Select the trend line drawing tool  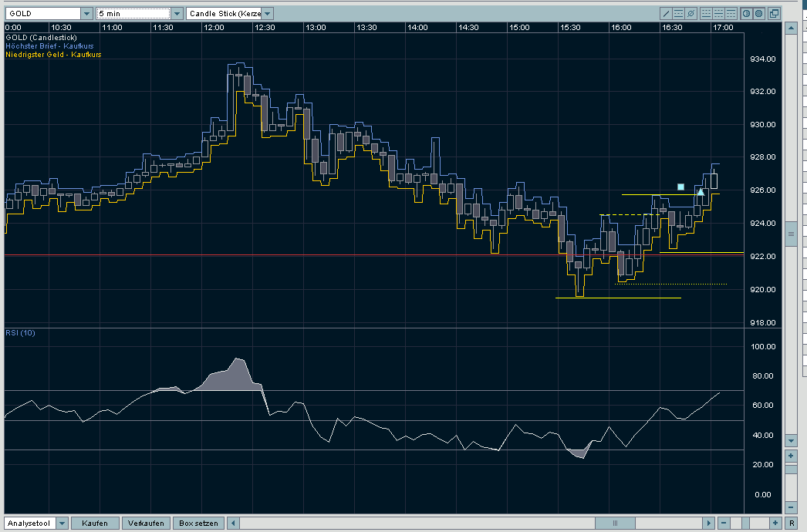pyautogui.click(x=667, y=14)
